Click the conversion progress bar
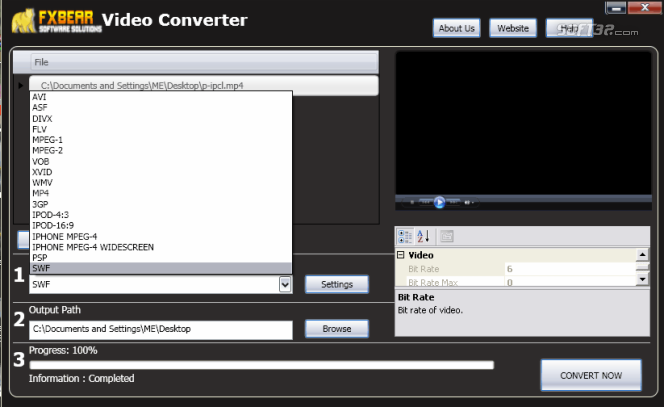 click(261, 365)
